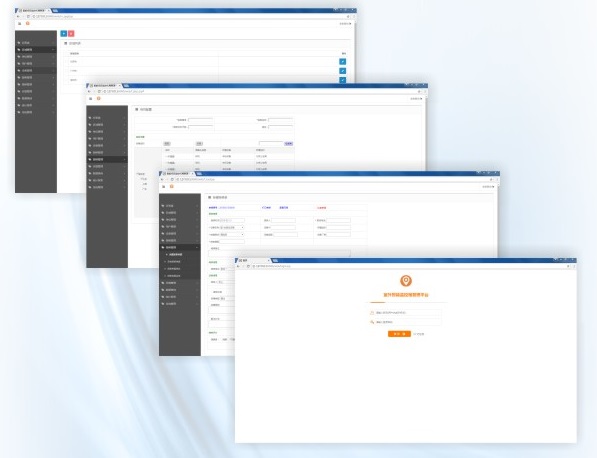
Task: Open the first dropdown select in the third window form
Action: tap(232, 227)
